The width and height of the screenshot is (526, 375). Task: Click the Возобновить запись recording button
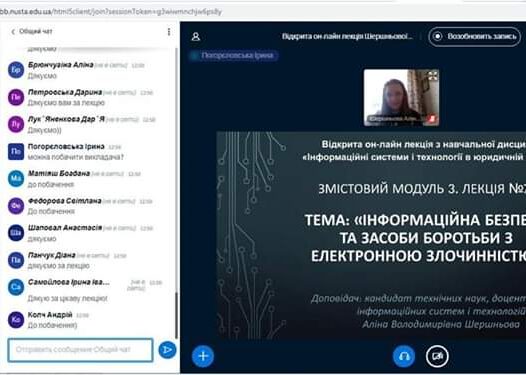474,37
